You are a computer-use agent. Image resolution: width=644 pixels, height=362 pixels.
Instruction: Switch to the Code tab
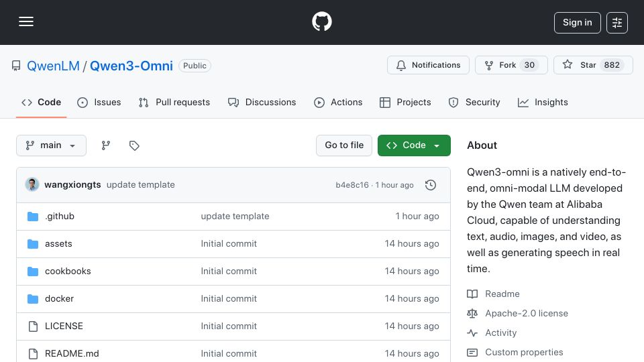[41, 102]
